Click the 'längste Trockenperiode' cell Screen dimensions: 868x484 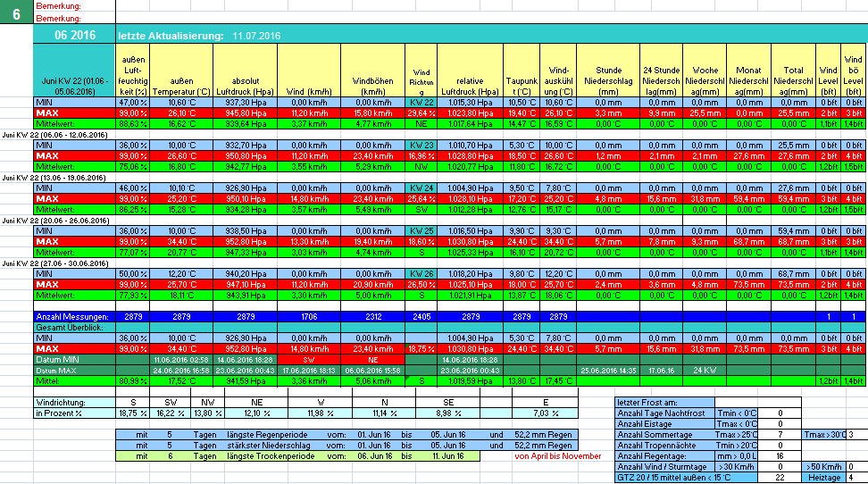click(x=271, y=456)
